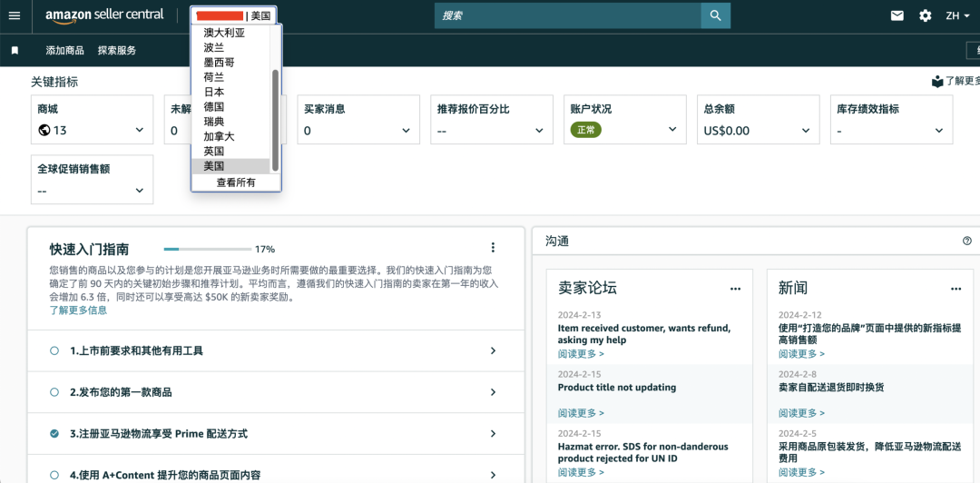Toggle checked step 3 注册亚马逊物流 circle
980x483 pixels.
(x=54, y=434)
